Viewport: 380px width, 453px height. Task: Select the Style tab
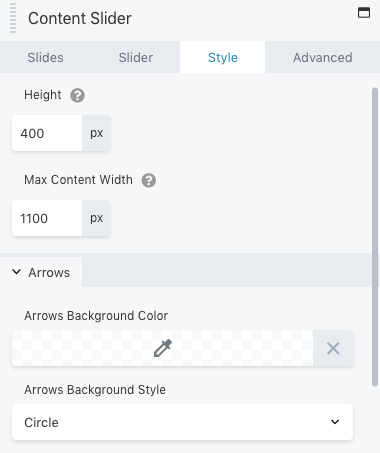[223, 57]
